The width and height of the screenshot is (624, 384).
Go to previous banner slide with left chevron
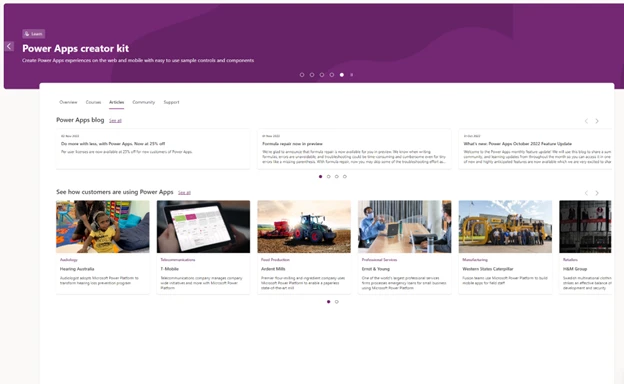(9, 46)
